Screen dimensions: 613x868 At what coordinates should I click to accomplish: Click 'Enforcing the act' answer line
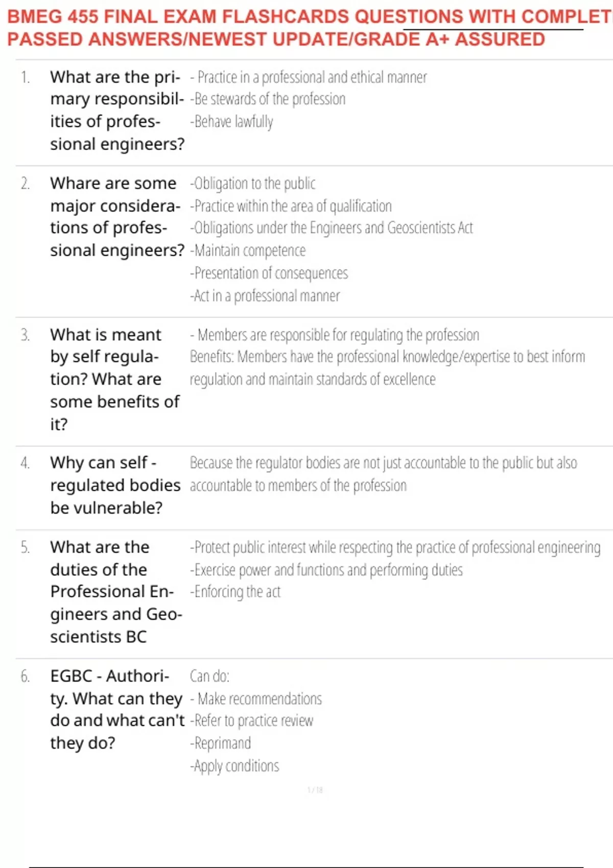(x=235, y=592)
